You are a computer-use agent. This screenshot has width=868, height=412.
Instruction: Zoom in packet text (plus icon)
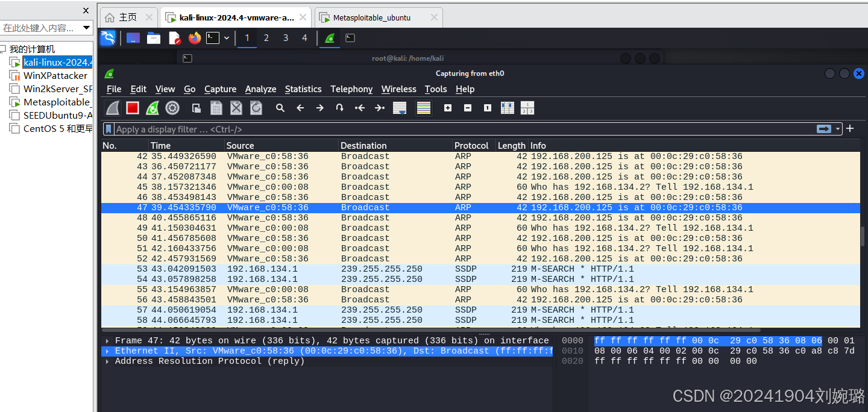(448, 108)
